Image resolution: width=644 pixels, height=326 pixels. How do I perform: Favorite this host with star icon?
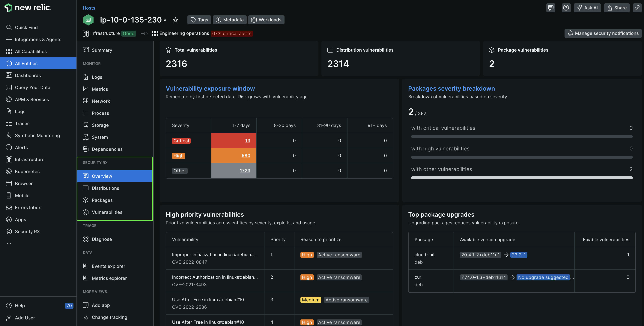pyautogui.click(x=175, y=20)
